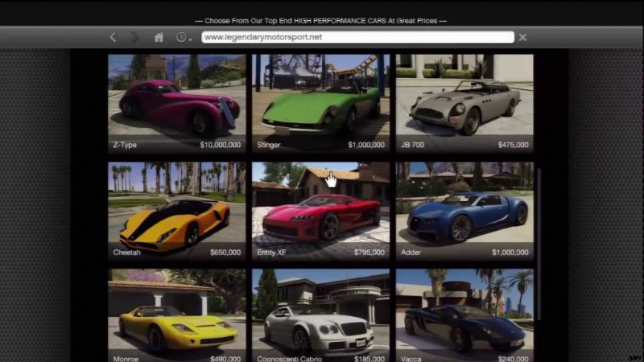Click the legendarymotorsport.net address bar
Screen dimensions: 644x362
[357, 37]
